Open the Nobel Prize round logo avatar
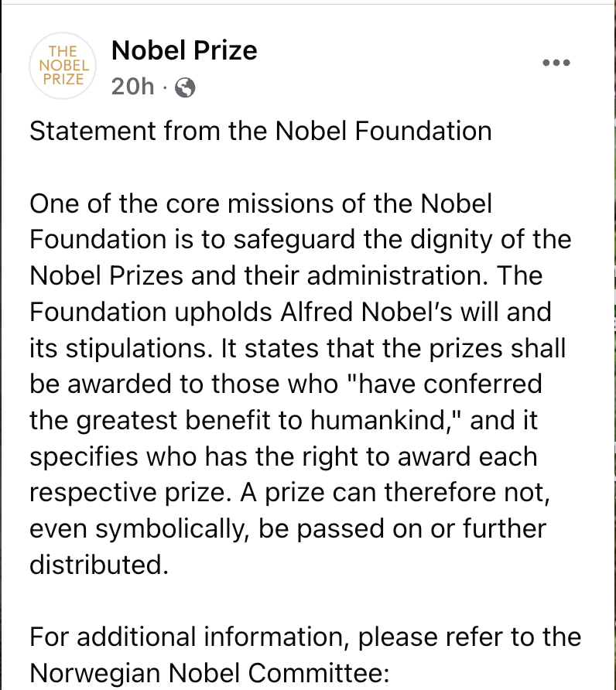 (62, 65)
